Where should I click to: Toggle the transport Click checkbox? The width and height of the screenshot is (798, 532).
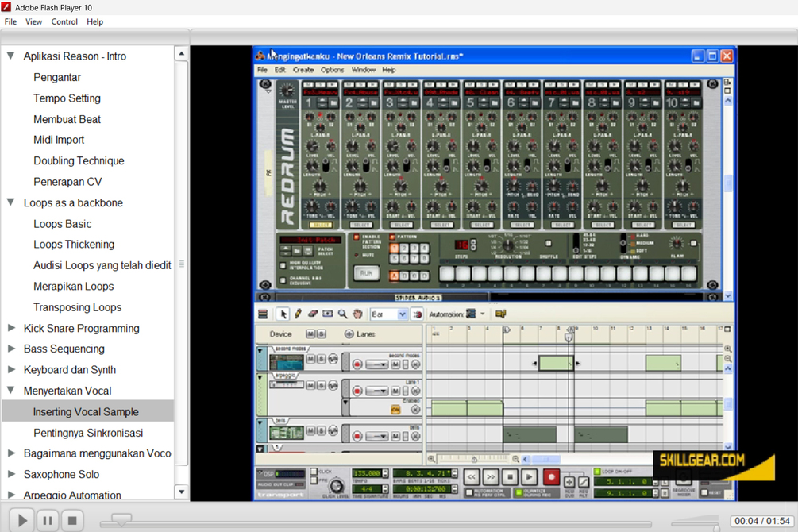(x=314, y=472)
